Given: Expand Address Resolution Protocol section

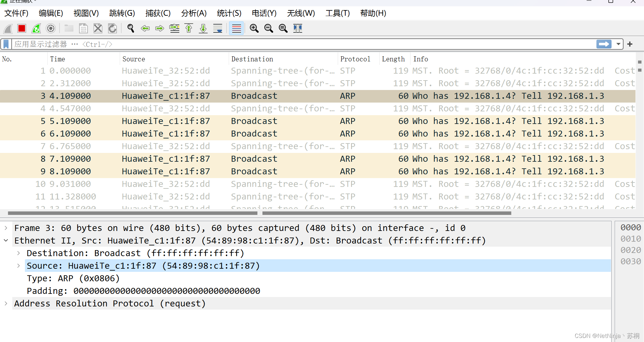Looking at the screenshot, I should click(6, 303).
